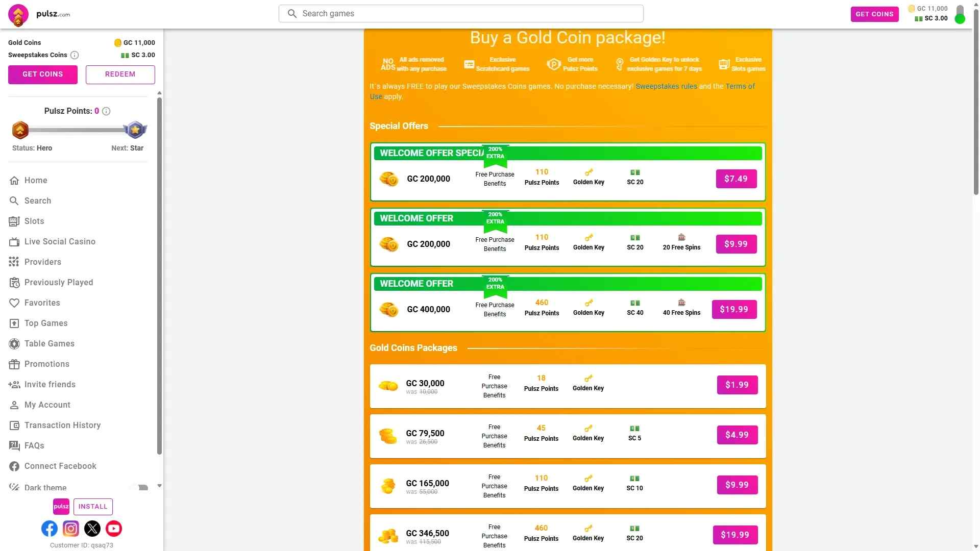980x551 pixels.
Task: Buy GC 165,000 package for $9.99
Action: pos(737,485)
